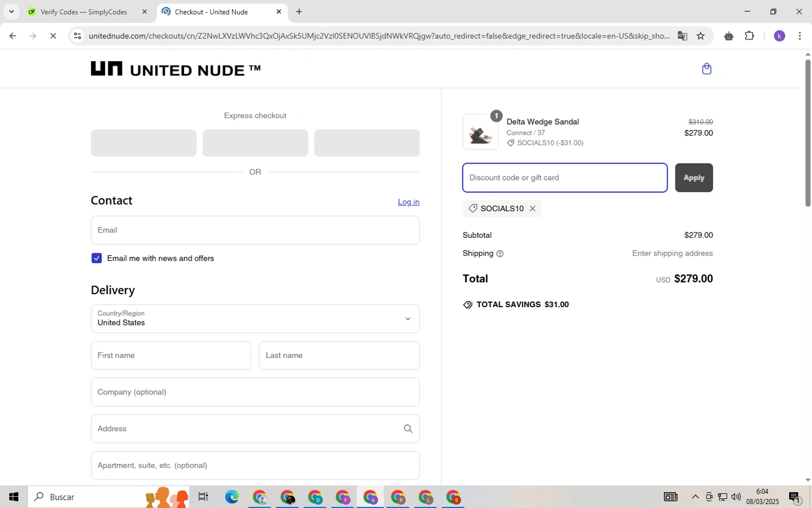
Task: Click the site information icon
Action: (77, 36)
